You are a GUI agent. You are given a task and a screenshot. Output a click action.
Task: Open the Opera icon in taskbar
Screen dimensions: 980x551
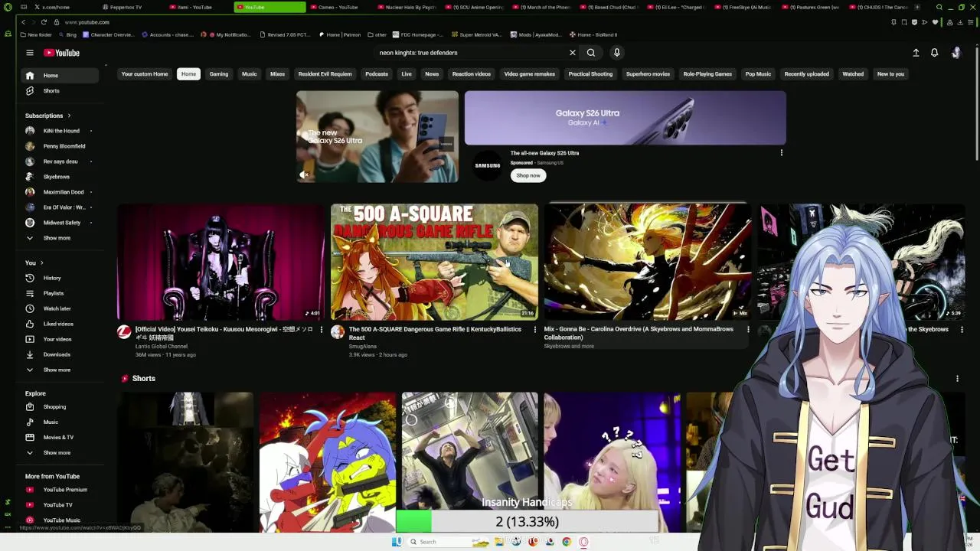pos(583,542)
